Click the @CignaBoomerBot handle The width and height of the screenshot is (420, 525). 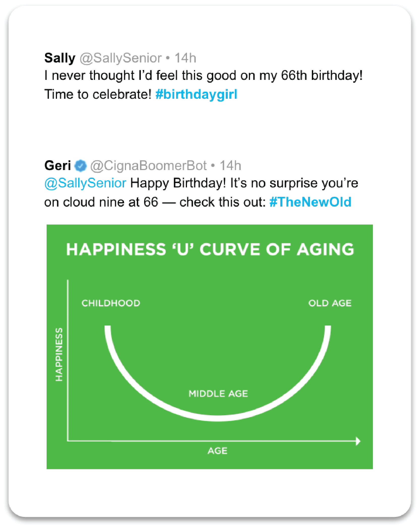tap(148, 166)
